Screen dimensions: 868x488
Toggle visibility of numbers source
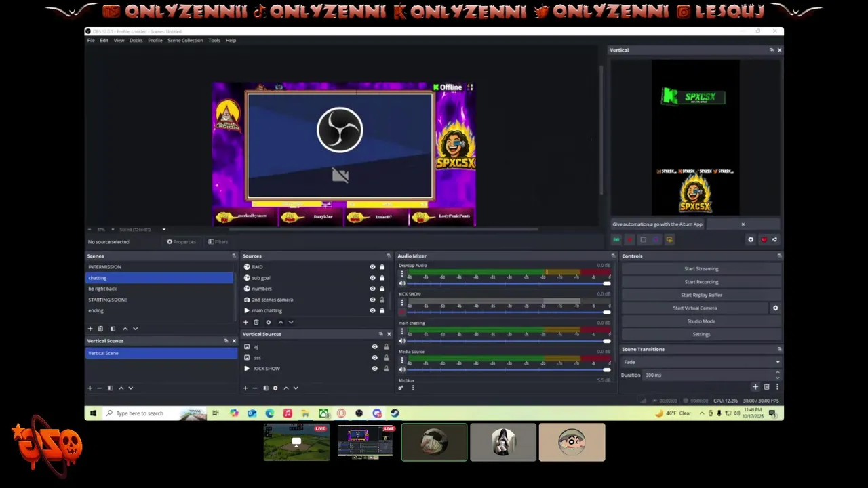tap(372, 289)
